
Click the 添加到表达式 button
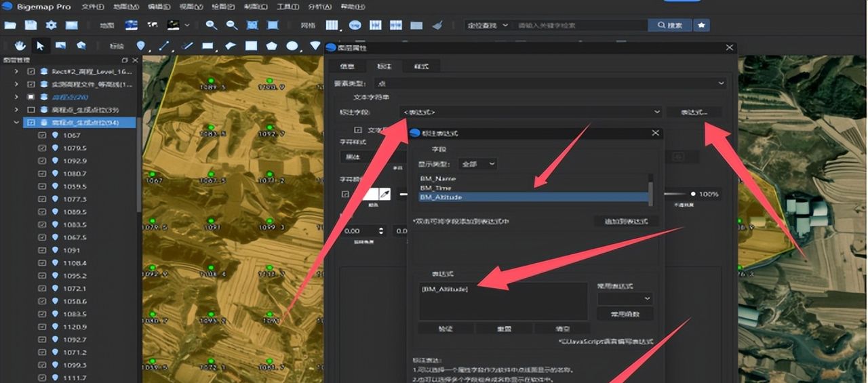[626, 222]
